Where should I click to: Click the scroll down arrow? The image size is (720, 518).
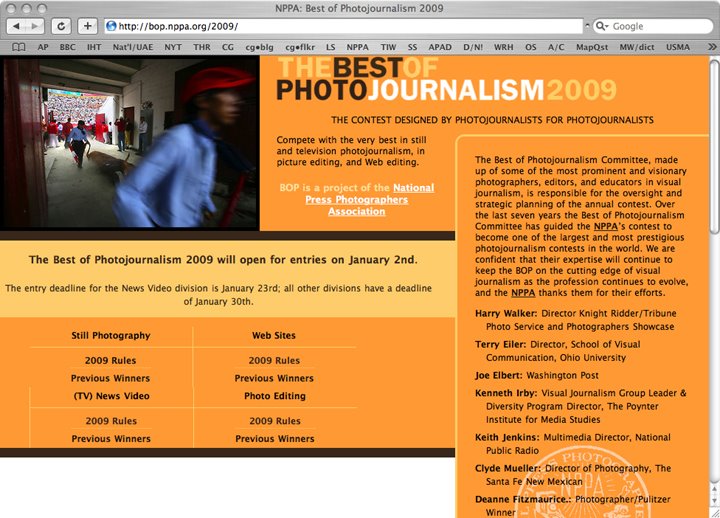714,501
